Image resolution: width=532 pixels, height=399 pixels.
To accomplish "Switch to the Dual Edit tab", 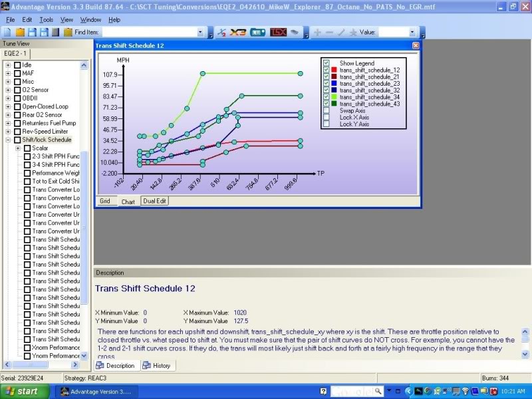I will tap(154, 201).
